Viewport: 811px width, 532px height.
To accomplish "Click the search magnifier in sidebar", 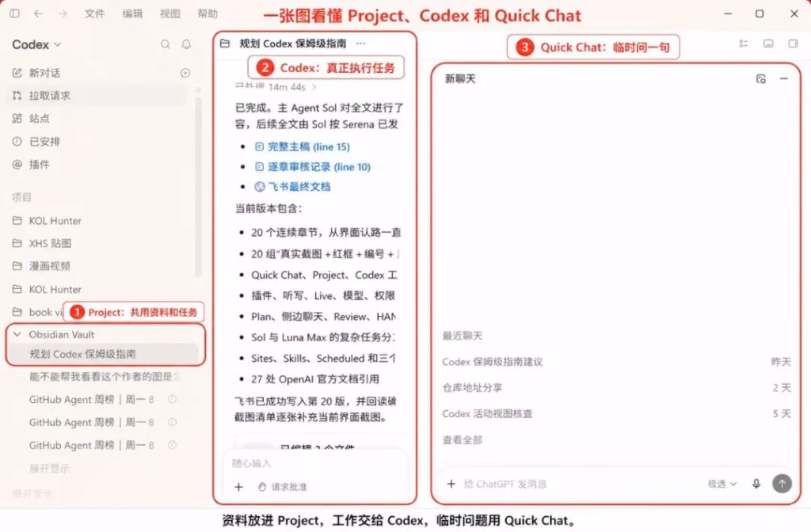I will (165, 44).
